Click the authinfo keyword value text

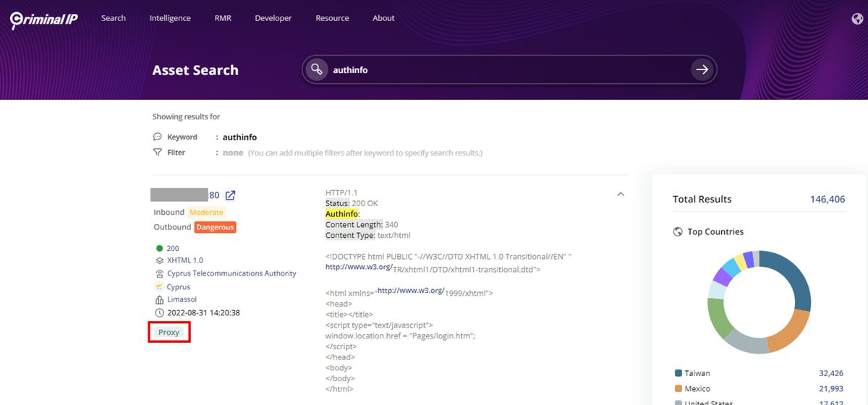[239, 137]
